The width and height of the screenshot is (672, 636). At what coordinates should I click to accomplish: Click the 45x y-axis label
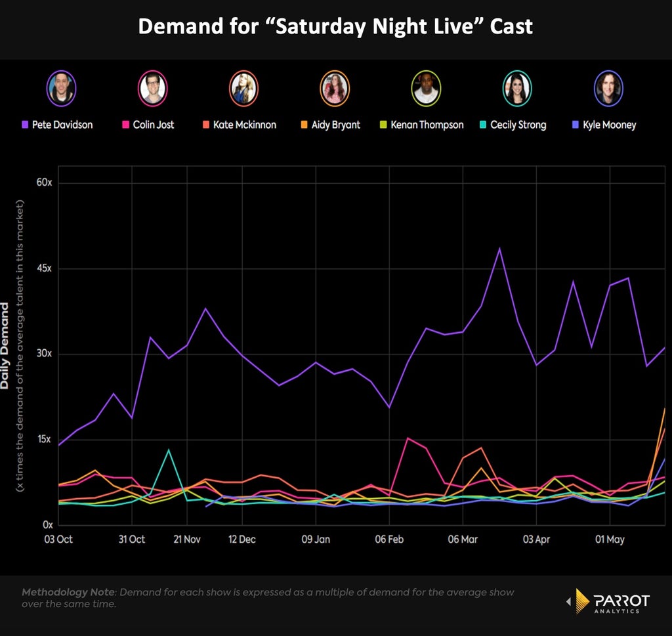pyautogui.click(x=44, y=268)
